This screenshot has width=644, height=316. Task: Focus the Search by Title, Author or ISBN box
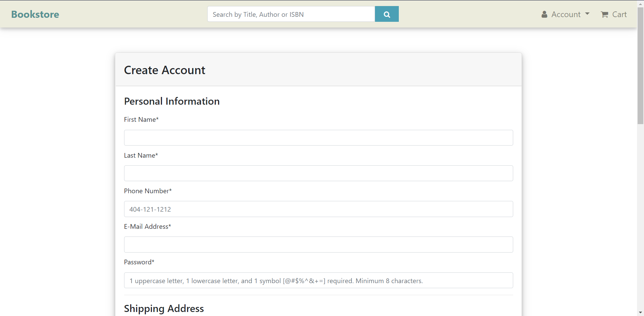pyautogui.click(x=291, y=14)
